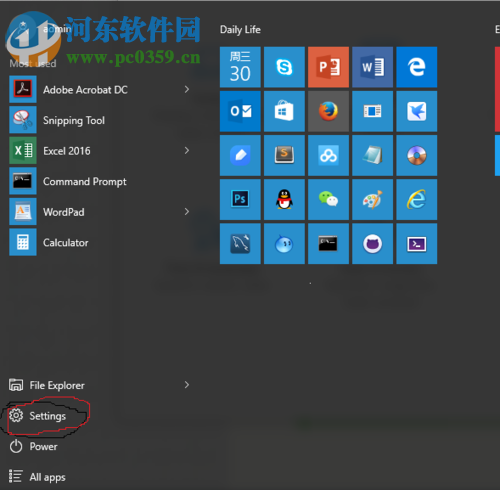
Task: Open the MySQL Workbench dolphin tile
Action: click(240, 244)
